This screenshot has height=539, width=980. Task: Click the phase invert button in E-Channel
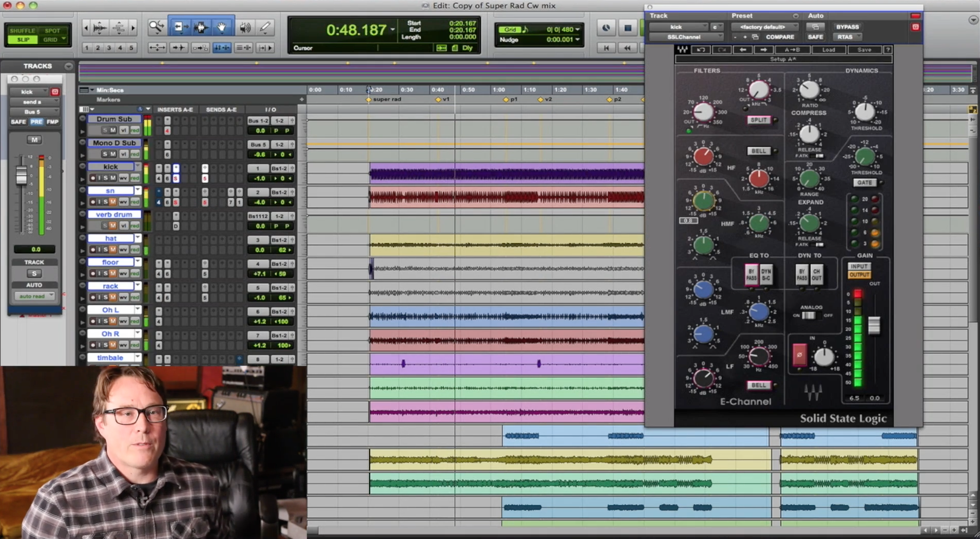pyautogui.click(x=799, y=355)
